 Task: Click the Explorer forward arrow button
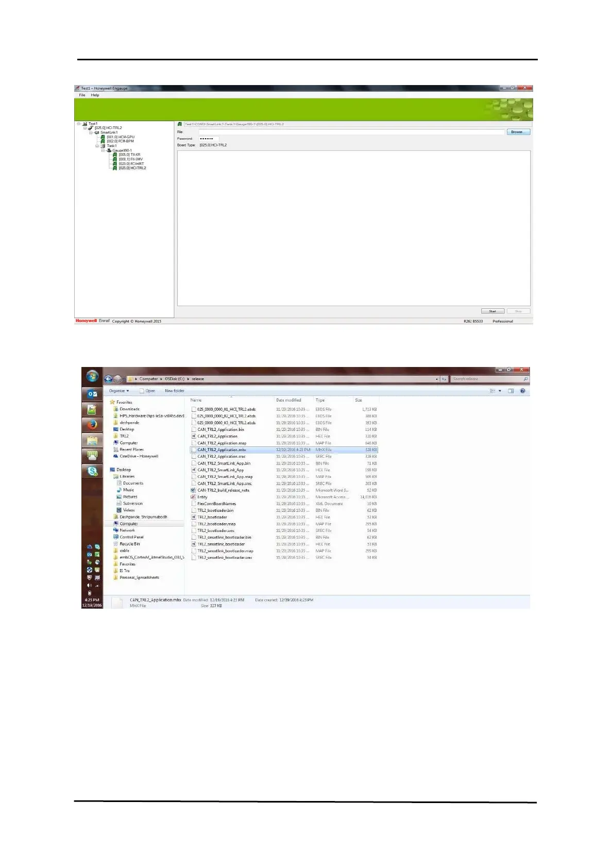point(117,379)
